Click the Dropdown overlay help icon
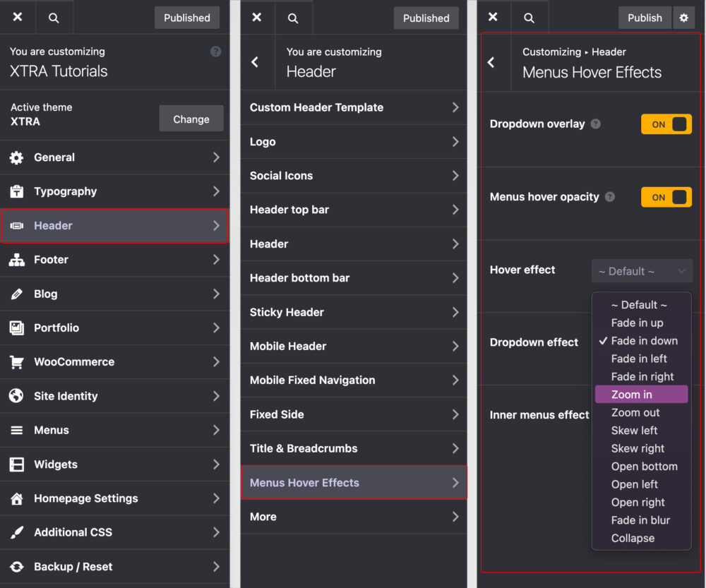This screenshot has height=588, width=706. (x=595, y=124)
